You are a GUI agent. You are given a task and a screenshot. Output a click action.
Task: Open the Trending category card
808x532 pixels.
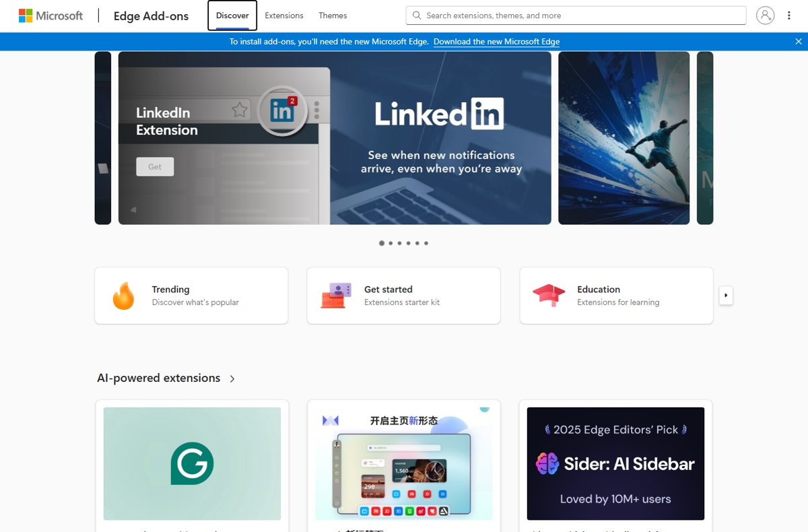(191, 296)
